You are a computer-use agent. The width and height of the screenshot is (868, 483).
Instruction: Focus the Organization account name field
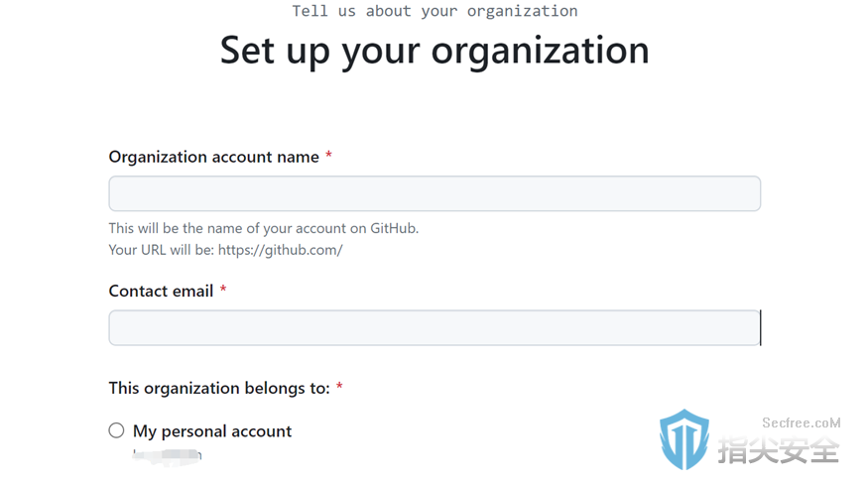[x=434, y=193]
